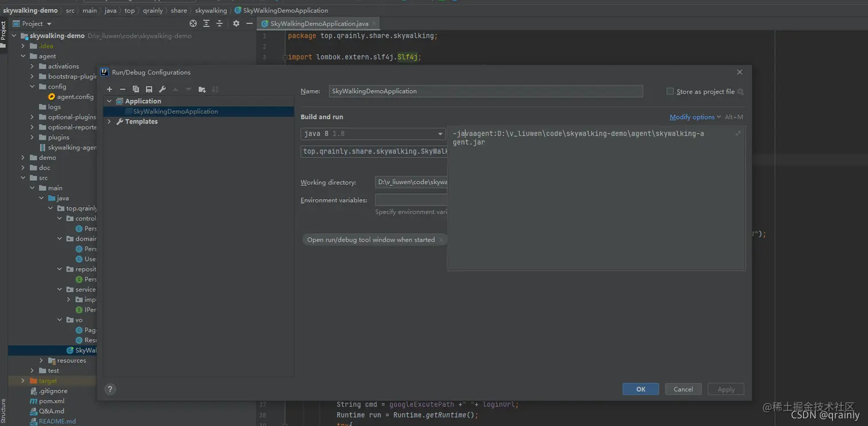Image resolution: width=868 pixels, height=426 pixels.
Task: Click the share breadcrumb item
Action: 179,10
